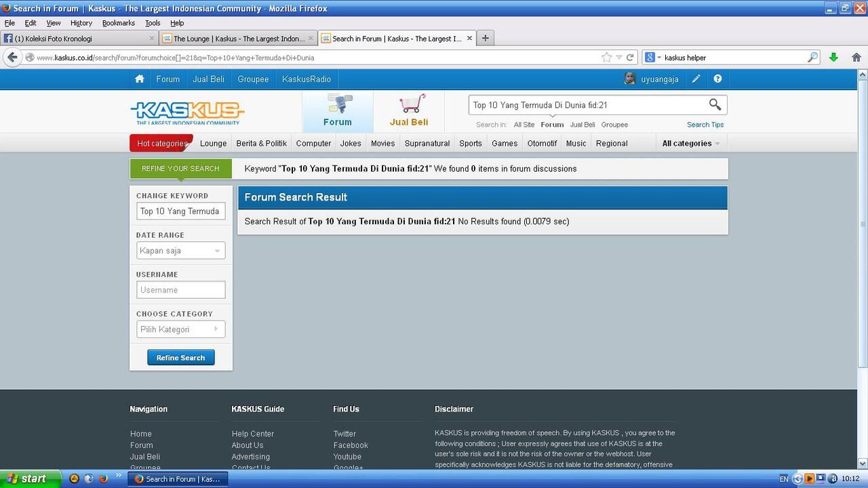Open the URL bar history dropdown arrow
This screenshot has height=488, width=868.
618,58
